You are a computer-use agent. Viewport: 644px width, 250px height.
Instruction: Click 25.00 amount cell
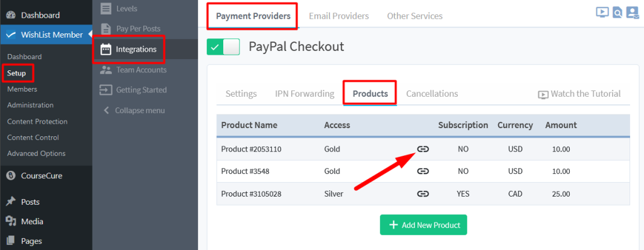click(561, 193)
